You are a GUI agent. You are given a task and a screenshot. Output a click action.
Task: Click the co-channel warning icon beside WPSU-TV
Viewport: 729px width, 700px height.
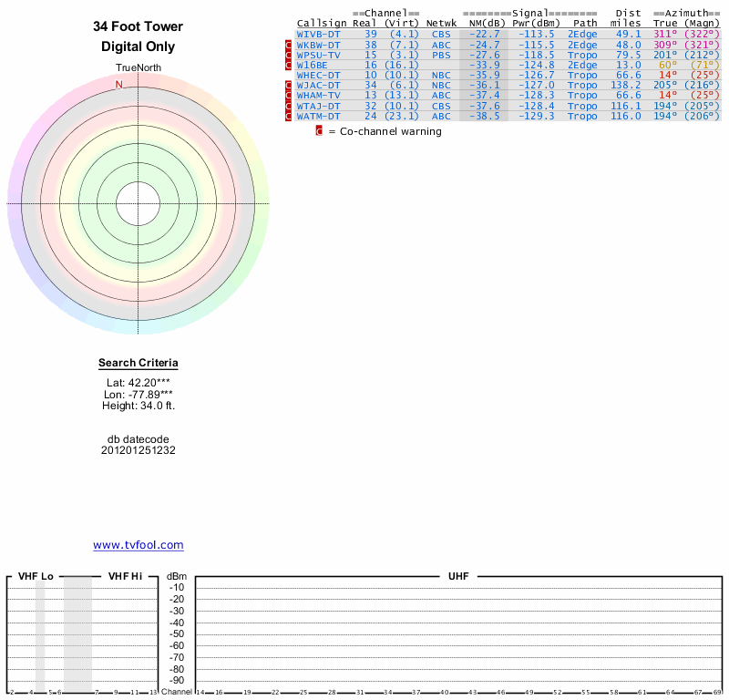click(290, 55)
